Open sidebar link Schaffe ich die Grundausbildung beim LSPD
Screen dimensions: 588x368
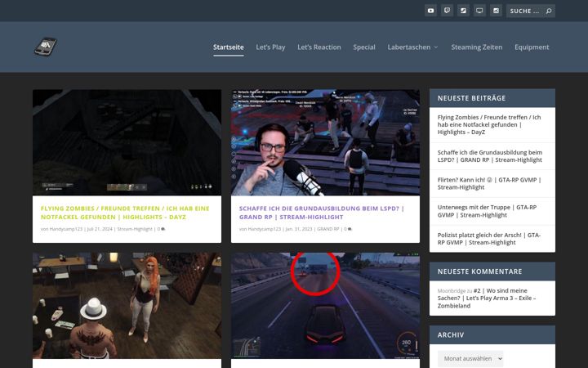tap(490, 156)
